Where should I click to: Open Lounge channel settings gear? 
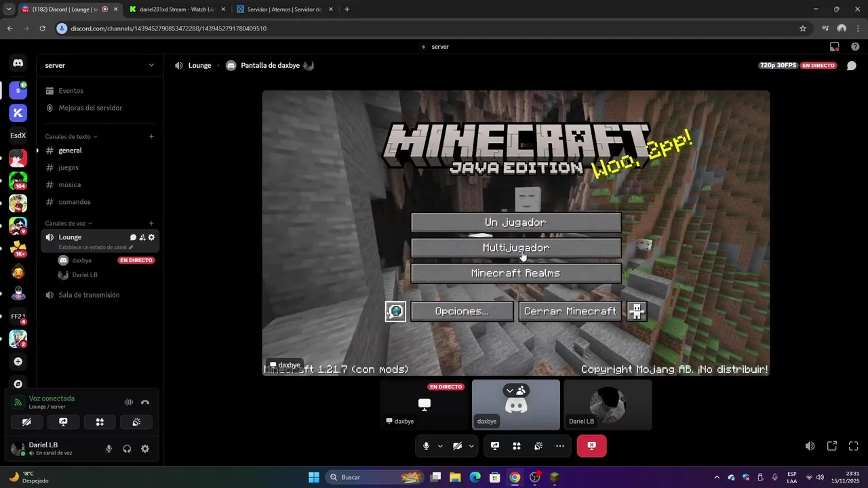(x=151, y=237)
